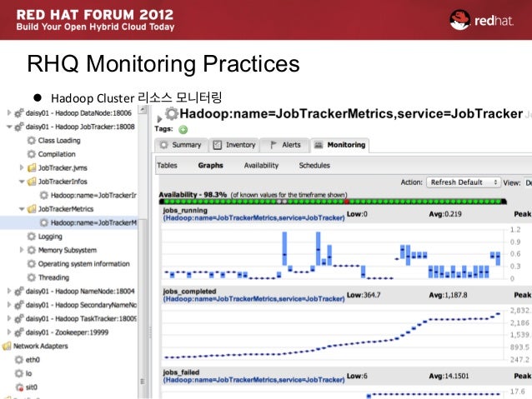Click the lo adapter icon
The height and width of the screenshot is (399, 532).
tap(19, 373)
